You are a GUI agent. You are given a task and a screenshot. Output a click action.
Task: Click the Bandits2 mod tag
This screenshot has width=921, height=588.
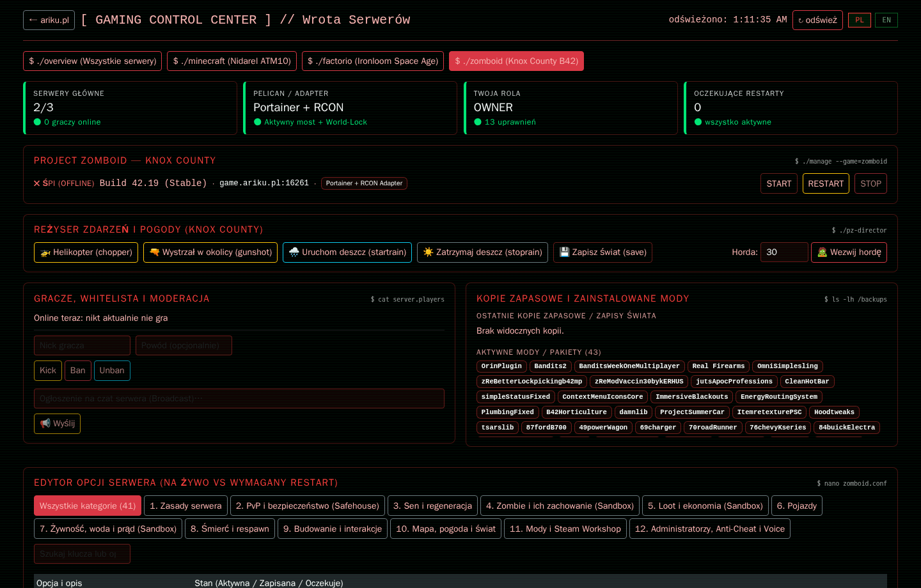coord(551,366)
